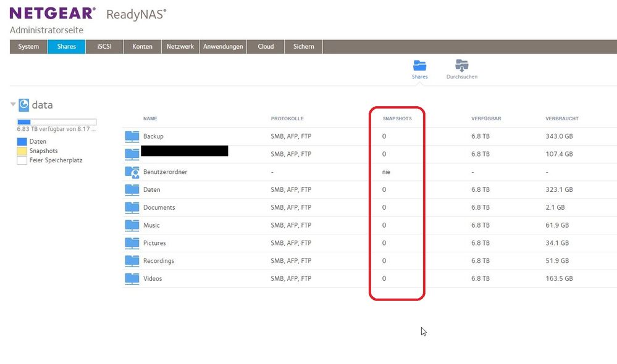Click the yellow Snapshots legend swatch
The height and width of the screenshot is (364, 617).
coord(22,151)
